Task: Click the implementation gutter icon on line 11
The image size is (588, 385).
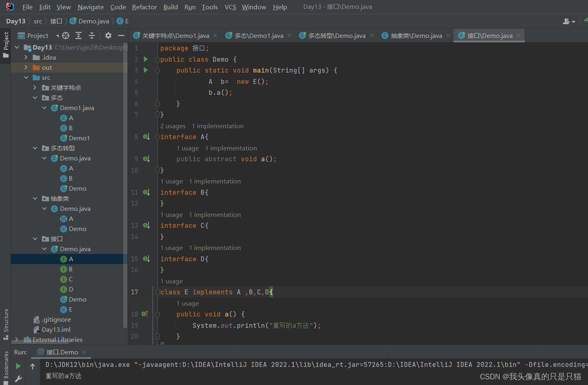Action: pyautogui.click(x=146, y=192)
